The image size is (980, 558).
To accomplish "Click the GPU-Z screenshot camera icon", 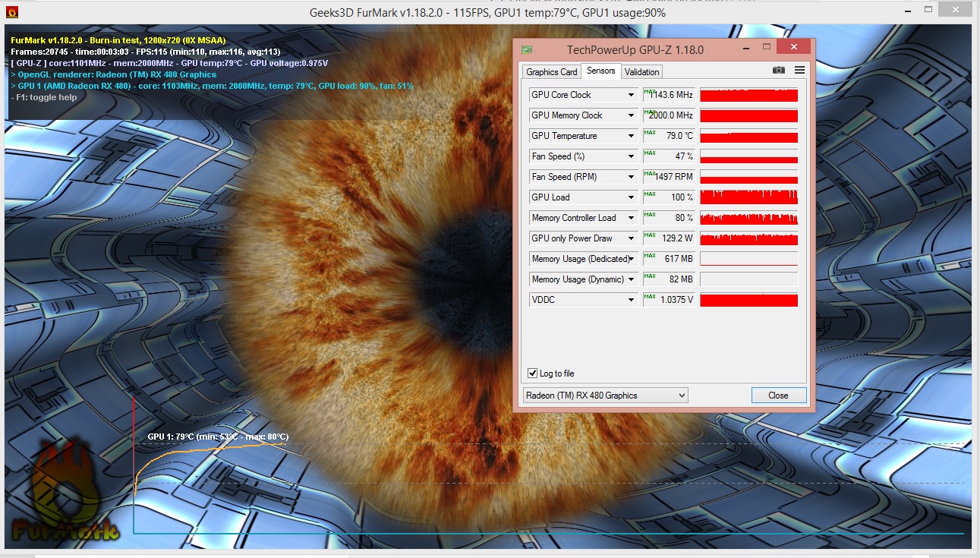I will point(778,70).
